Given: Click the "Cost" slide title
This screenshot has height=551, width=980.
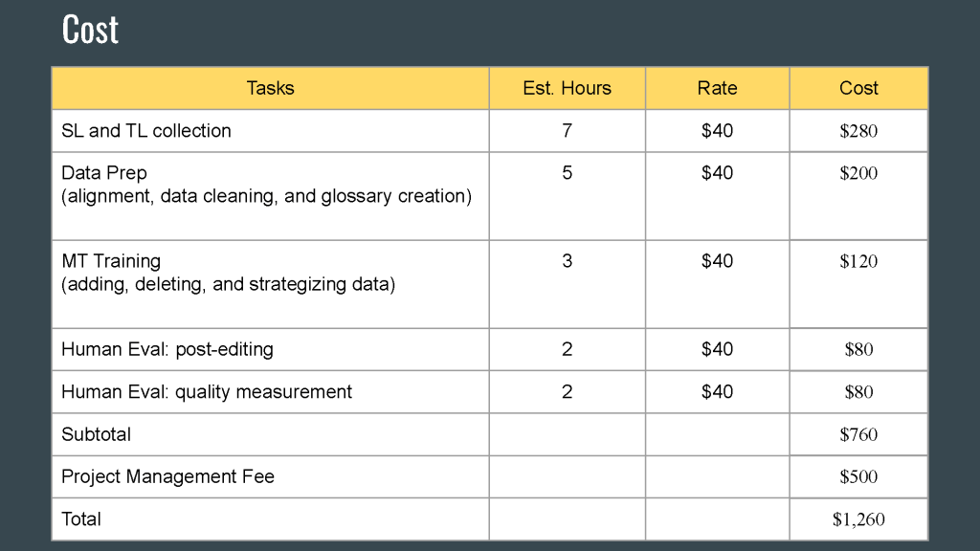Looking at the screenshot, I should [x=90, y=30].
